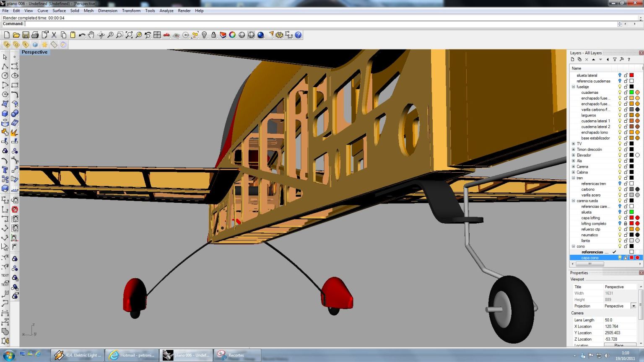Click the Lens Length value field
The image size is (644, 362).
(x=619, y=320)
